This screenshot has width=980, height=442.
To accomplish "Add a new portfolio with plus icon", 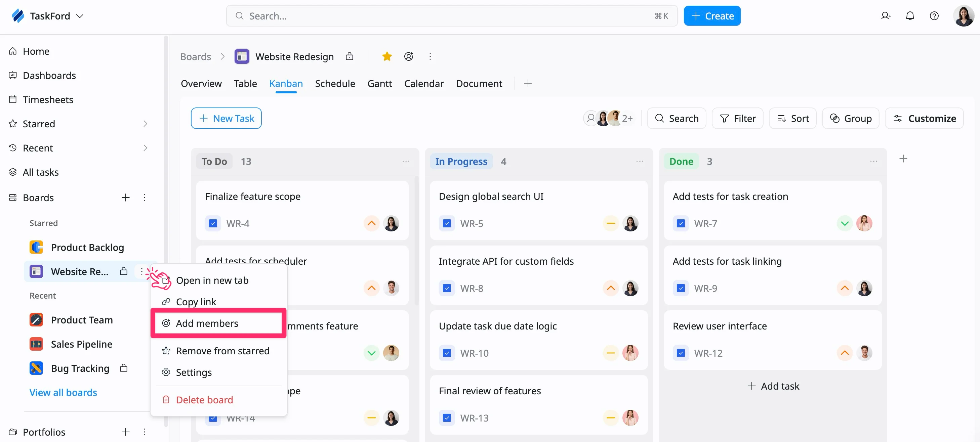I will [126, 432].
